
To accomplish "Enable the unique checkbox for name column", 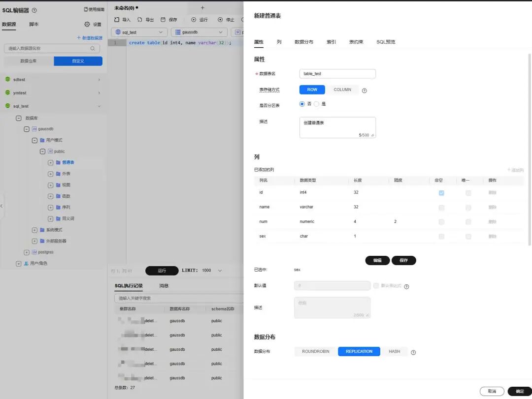I will pos(468,208).
